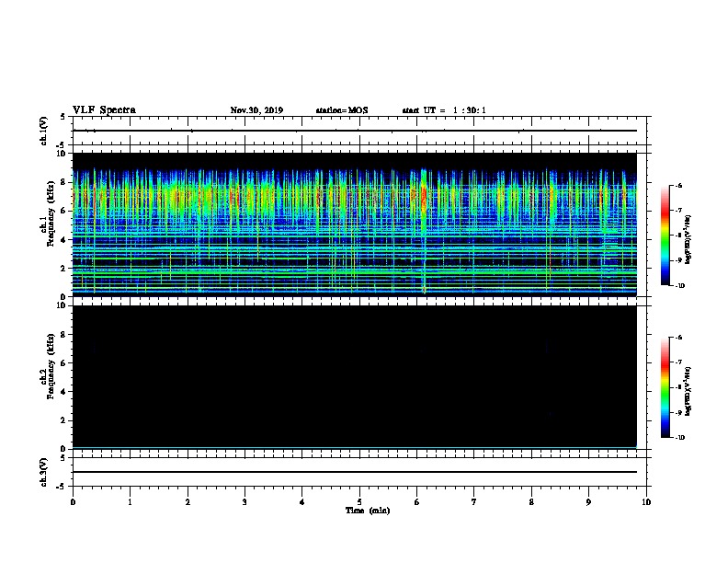The width and height of the screenshot is (728, 563).
Task: Click the "-6" label on ch.1 color scale
Action: [x=678, y=186]
